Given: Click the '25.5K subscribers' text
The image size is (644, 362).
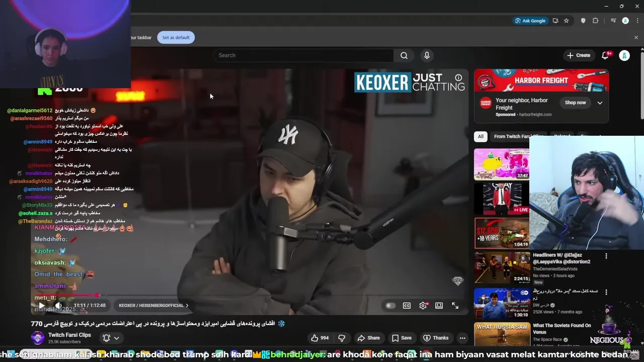Looking at the screenshot, I should (x=64, y=342).
